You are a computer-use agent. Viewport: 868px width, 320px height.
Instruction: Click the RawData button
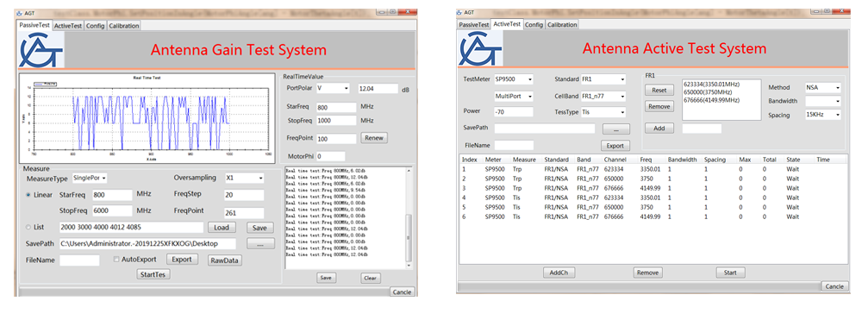[225, 260]
